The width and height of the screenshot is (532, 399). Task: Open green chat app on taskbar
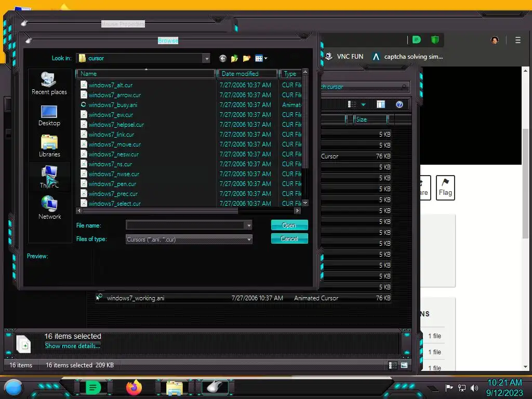93,388
